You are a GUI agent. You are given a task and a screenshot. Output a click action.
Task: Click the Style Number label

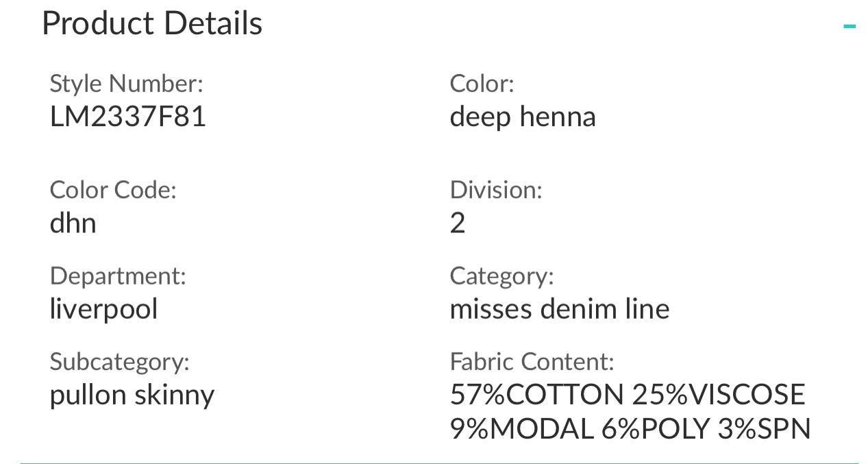(x=126, y=84)
